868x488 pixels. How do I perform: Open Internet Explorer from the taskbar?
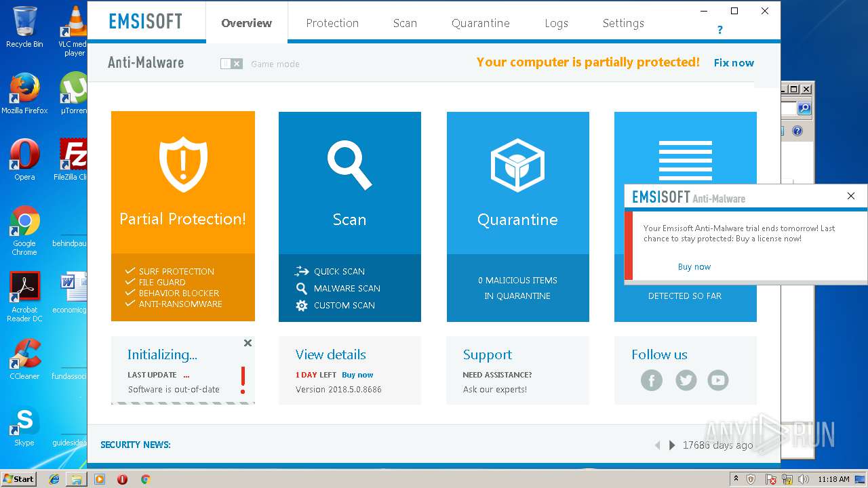tap(54, 479)
